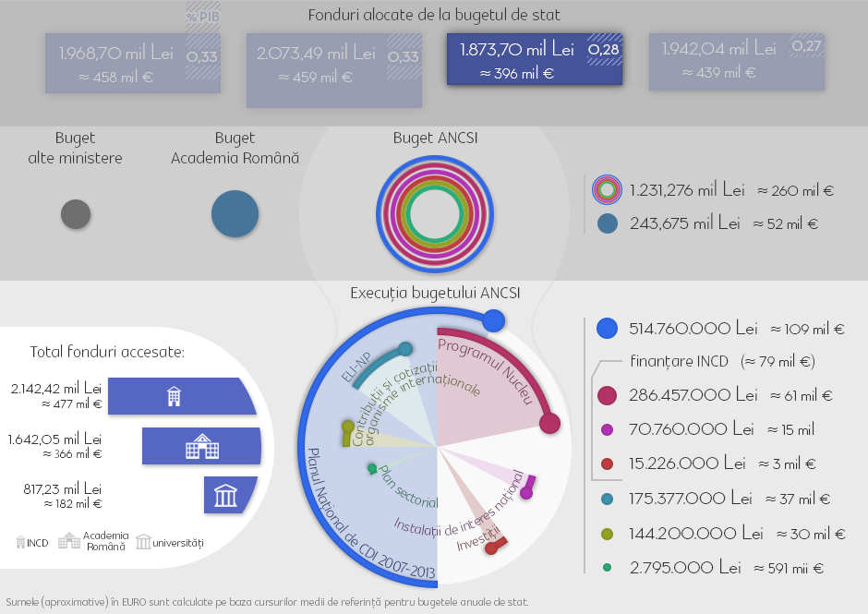The image size is (868, 614).
Task: Click the concentric rings ANCSI budget chart
Action: pos(435,214)
